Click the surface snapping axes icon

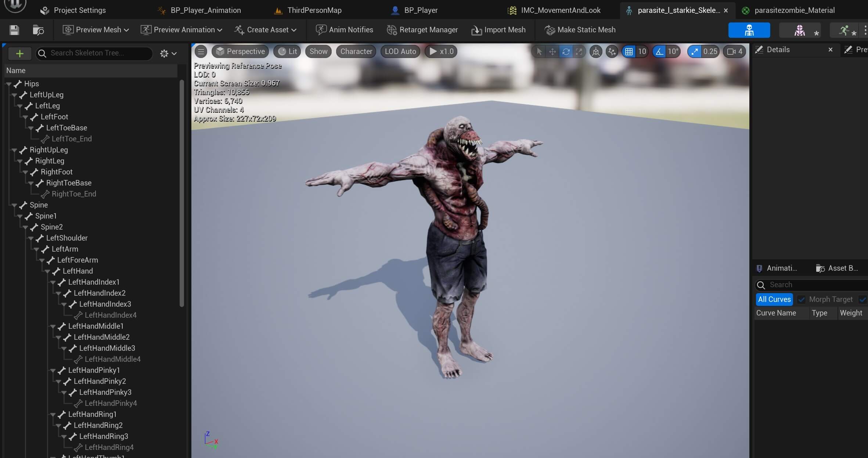[612, 52]
